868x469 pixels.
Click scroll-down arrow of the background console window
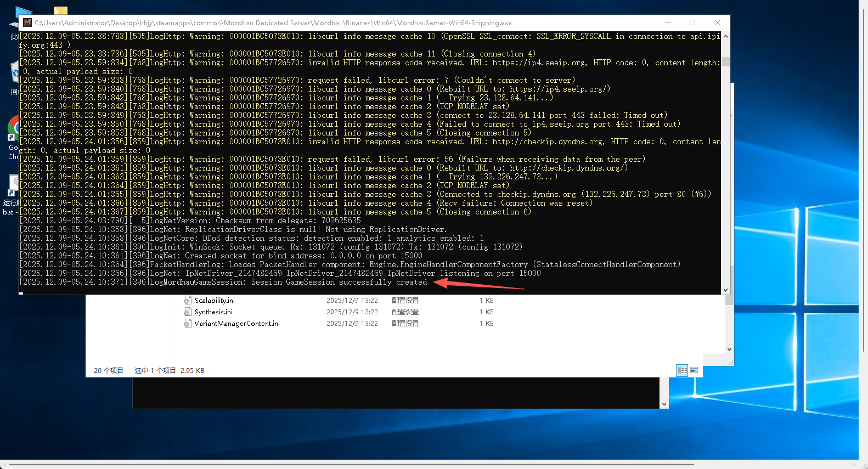664,404
